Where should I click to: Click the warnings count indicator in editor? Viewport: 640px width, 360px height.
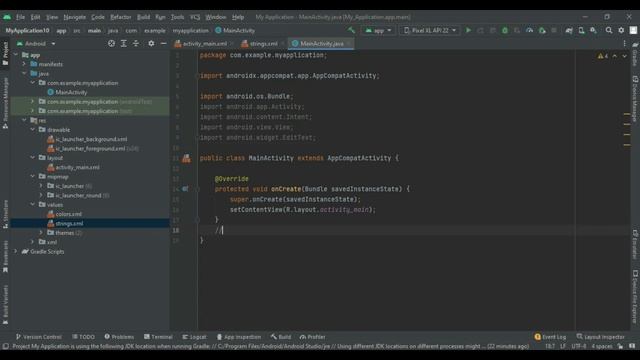point(603,56)
